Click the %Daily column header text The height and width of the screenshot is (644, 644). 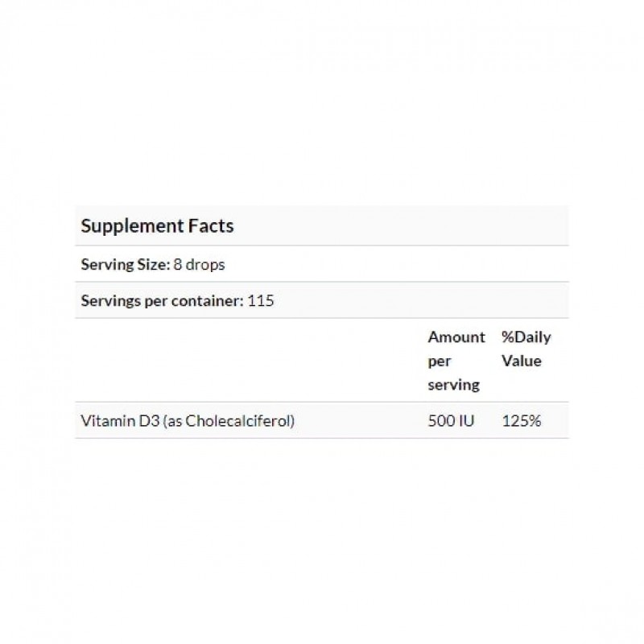pos(526,337)
